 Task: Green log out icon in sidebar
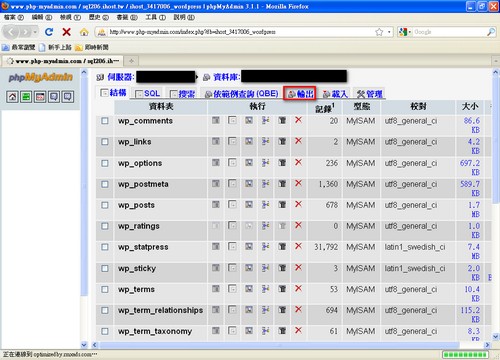(26, 97)
